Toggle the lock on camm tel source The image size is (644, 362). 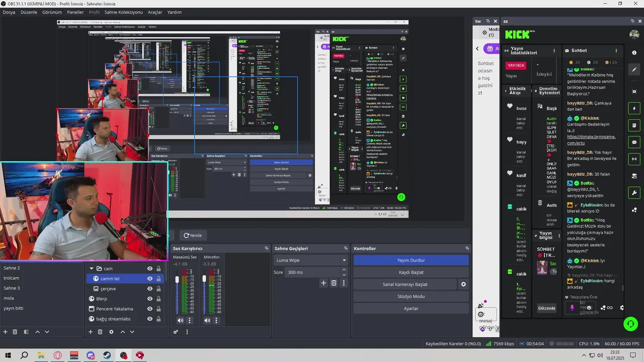pos(158,279)
